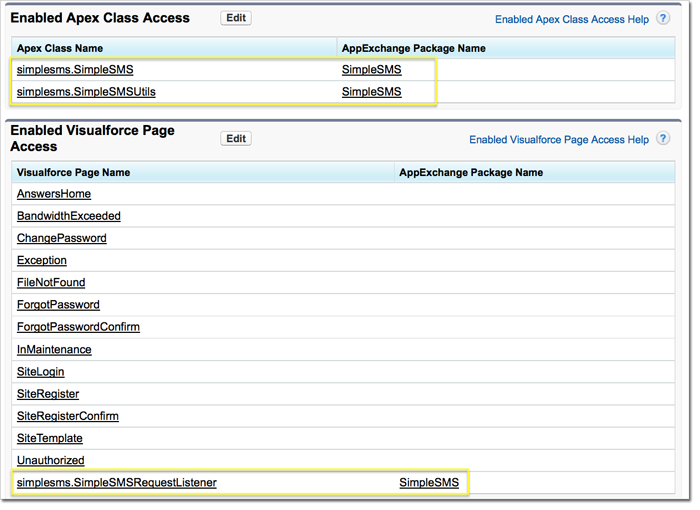
Task: Open the SiteLogin Visualforce page
Action: click(x=41, y=372)
